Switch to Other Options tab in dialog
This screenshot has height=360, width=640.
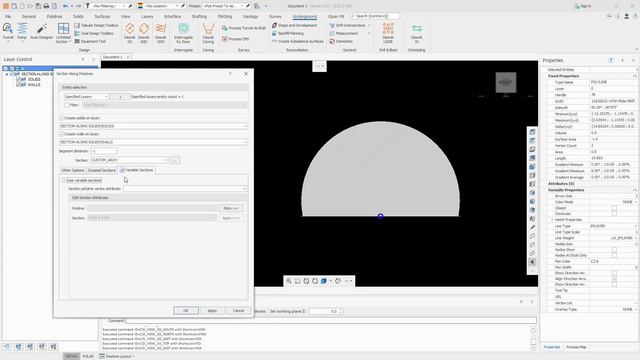pos(73,170)
